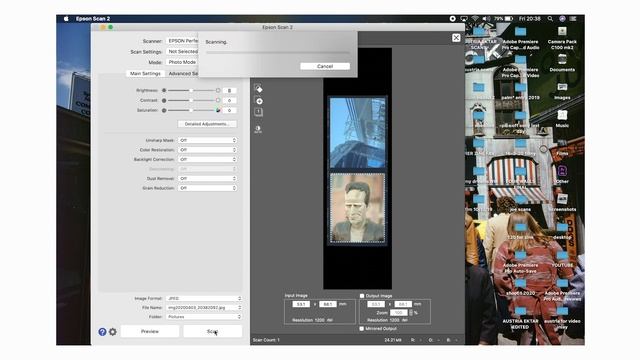The width and height of the screenshot is (640, 360).
Task: Select the austria for video essay folder
Action: (562, 317)
